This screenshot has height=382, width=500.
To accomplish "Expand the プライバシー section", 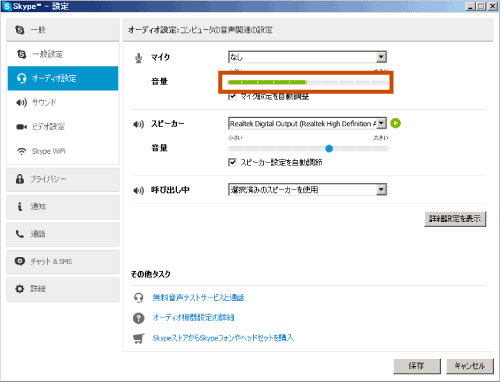I will click(63, 179).
